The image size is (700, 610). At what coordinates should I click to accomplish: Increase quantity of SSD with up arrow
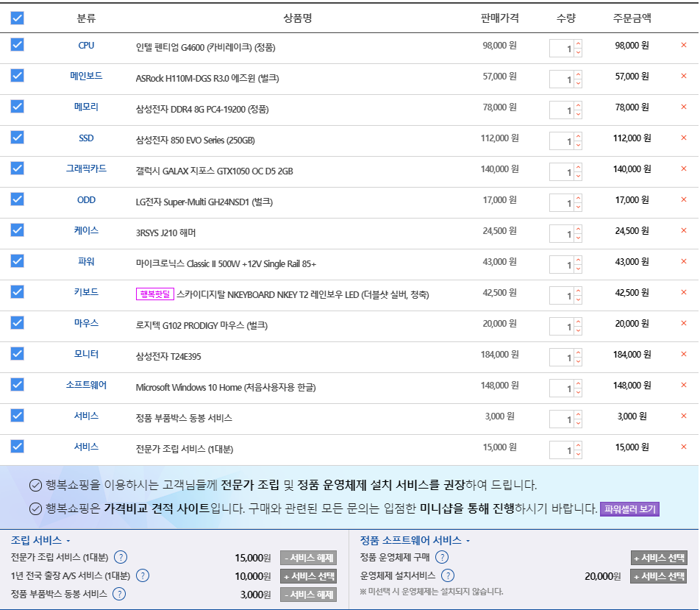pyautogui.click(x=578, y=136)
